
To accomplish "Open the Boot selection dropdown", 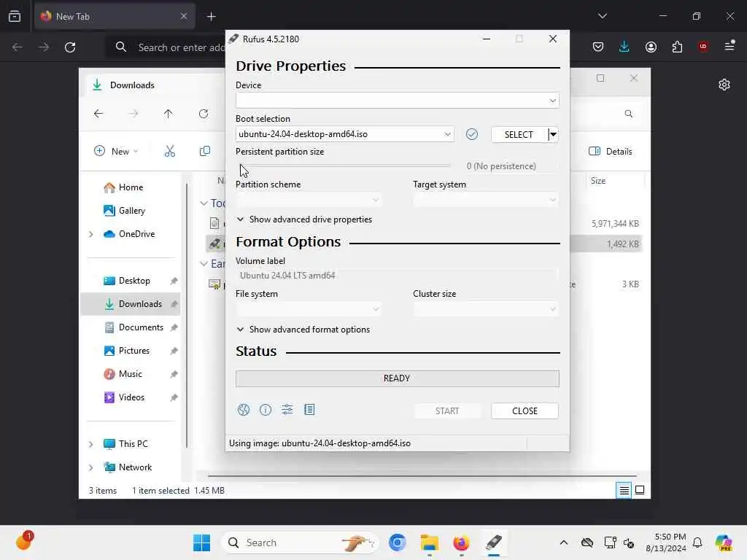I will 344,134.
